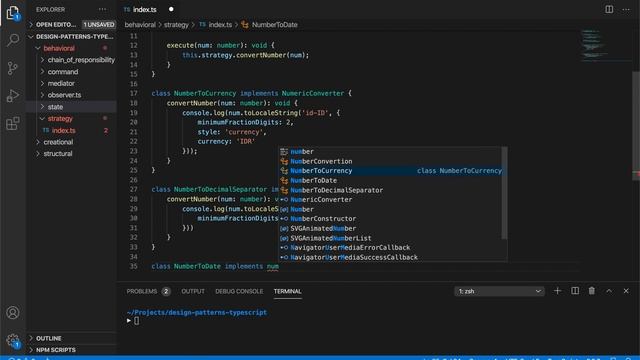Click the code minimap
The image size is (640, 360).
tap(606, 45)
